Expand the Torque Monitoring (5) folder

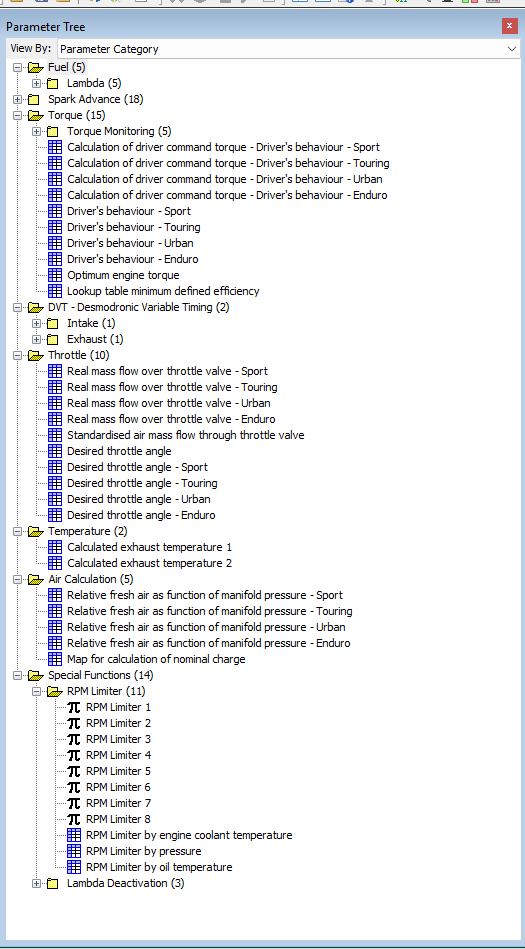pos(36,131)
